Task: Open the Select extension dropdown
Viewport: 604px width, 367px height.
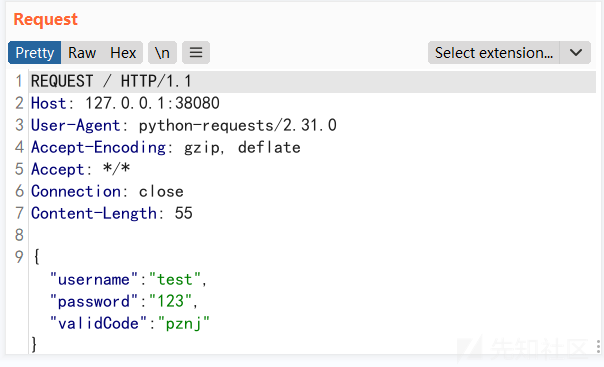Action: click(x=493, y=53)
